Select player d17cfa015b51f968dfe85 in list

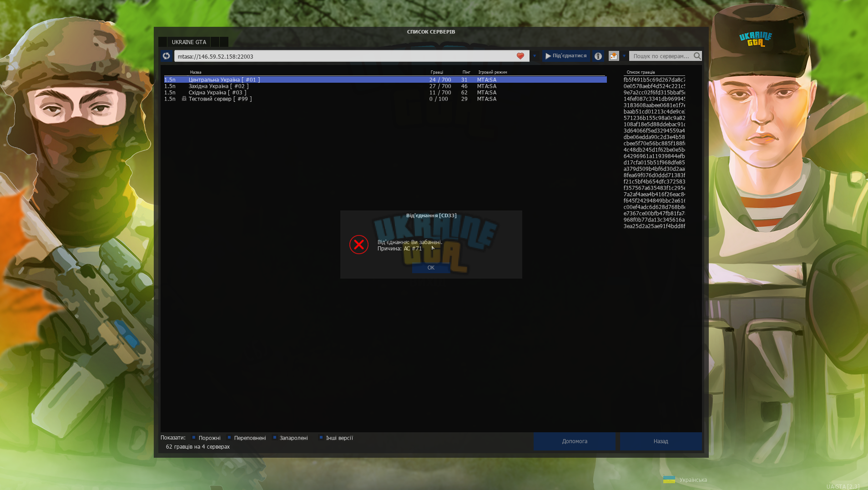[654, 162]
